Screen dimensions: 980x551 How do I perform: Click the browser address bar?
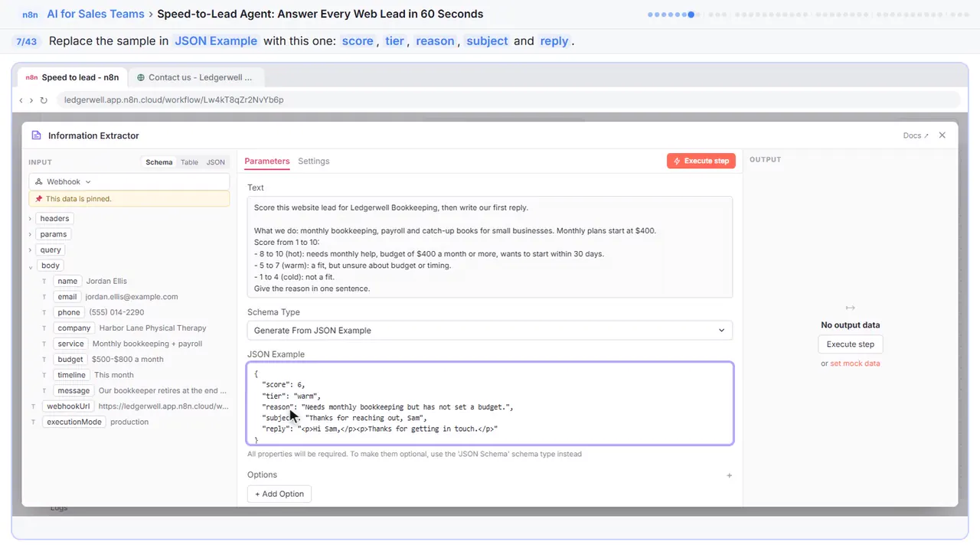tap(508, 100)
